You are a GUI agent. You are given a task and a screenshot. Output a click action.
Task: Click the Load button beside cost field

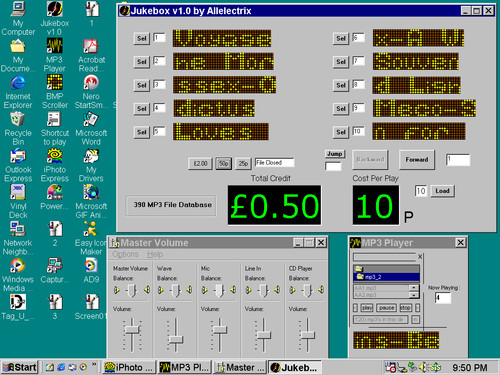click(442, 191)
